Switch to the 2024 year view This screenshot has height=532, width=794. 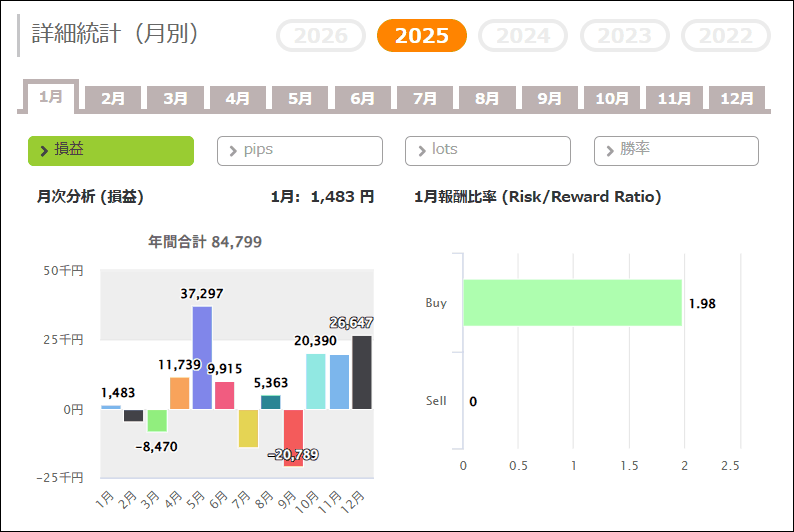click(x=523, y=36)
